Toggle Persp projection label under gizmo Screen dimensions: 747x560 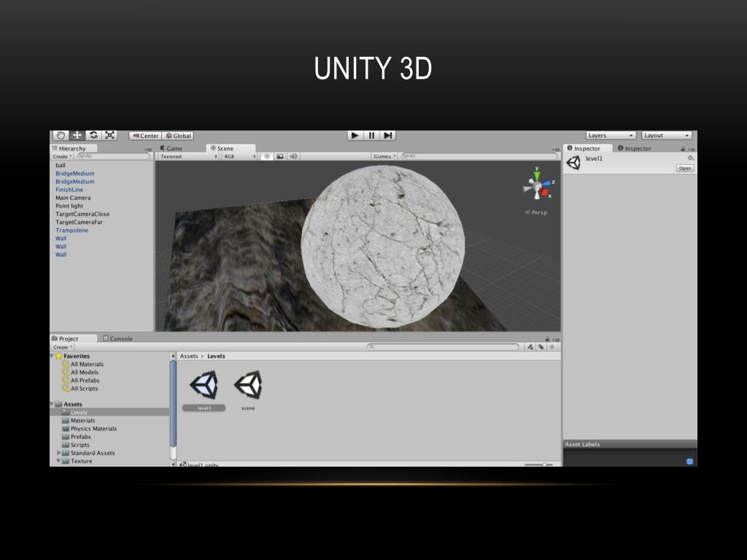tap(536, 212)
